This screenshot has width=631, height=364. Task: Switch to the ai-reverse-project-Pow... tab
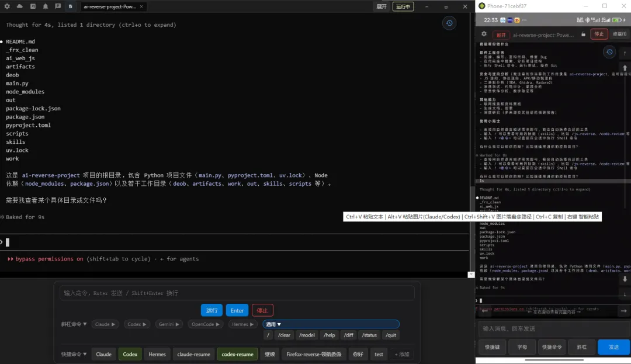(x=109, y=6)
